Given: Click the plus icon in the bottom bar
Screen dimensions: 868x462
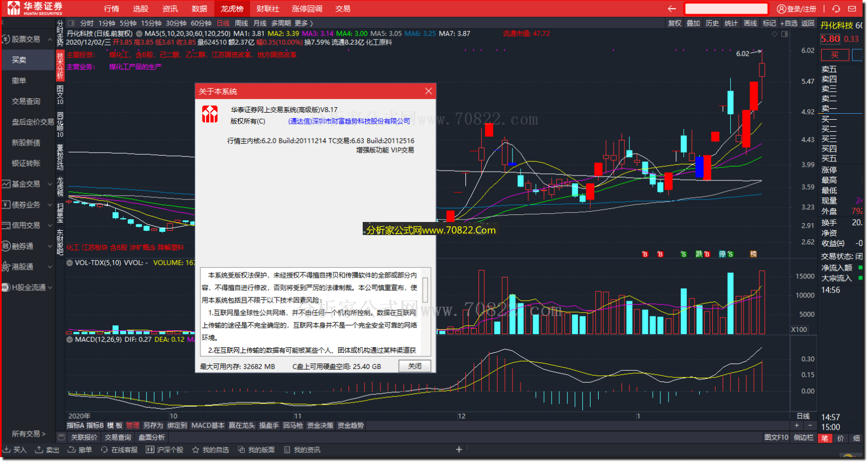Looking at the screenshot, I should (459, 449).
